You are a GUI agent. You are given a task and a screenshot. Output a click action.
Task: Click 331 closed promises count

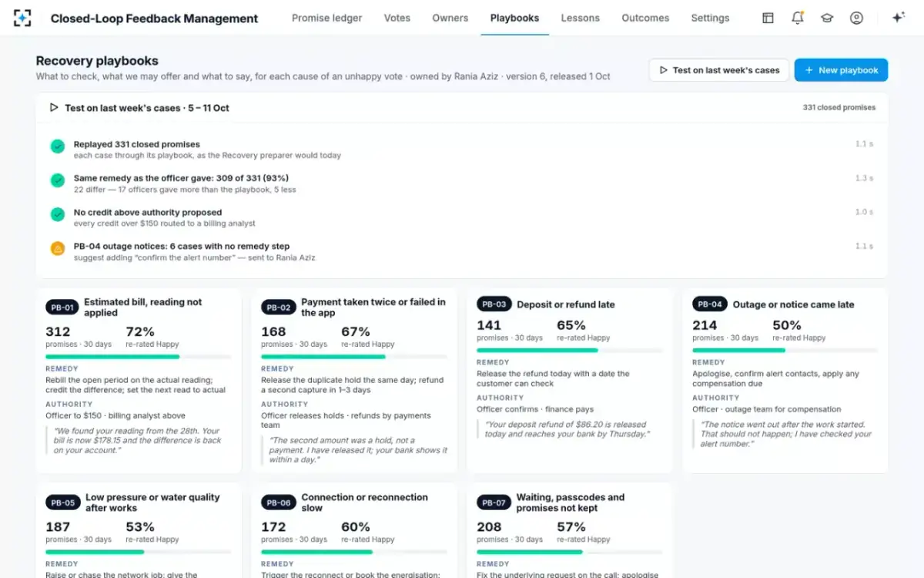click(839, 108)
